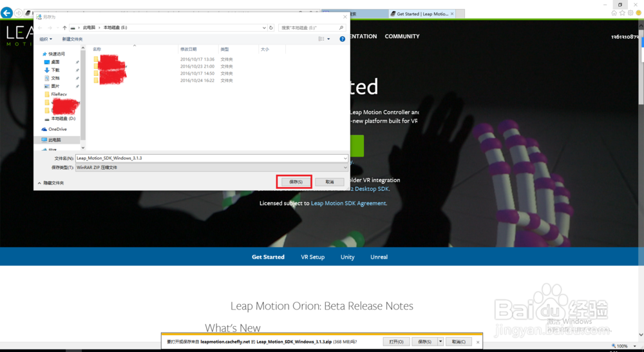The height and width of the screenshot is (352, 644).
Task: Open the 组织 menu in the dialog toolbar
Action: point(46,39)
